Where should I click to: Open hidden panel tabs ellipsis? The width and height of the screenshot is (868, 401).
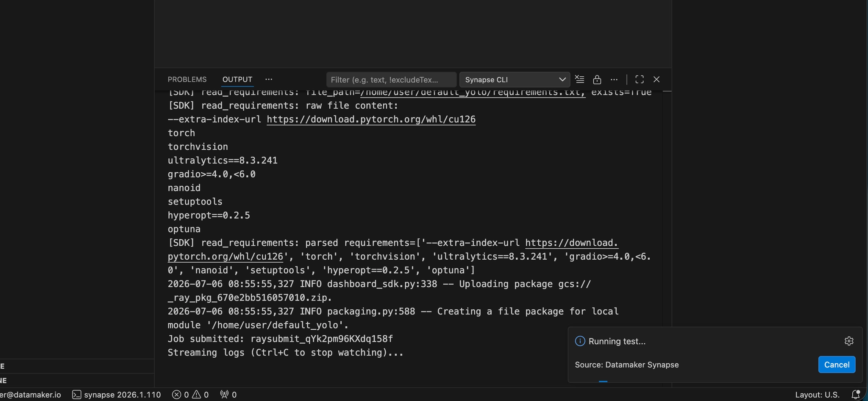[269, 79]
